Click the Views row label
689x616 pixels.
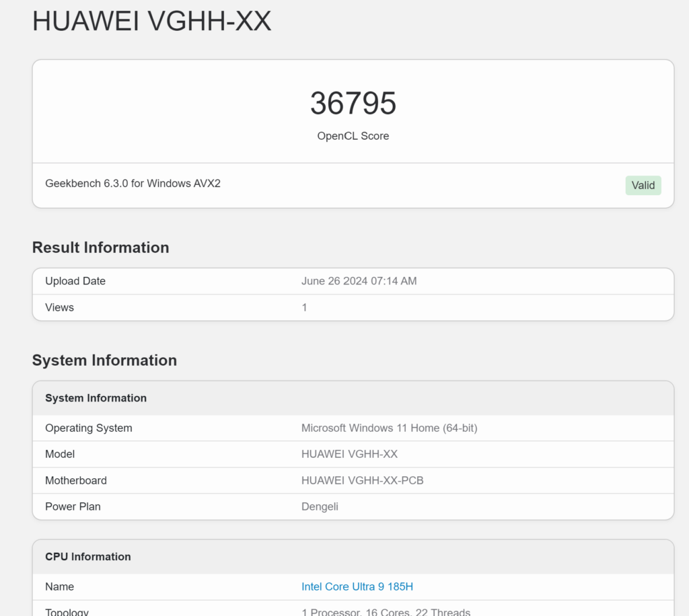click(59, 307)
